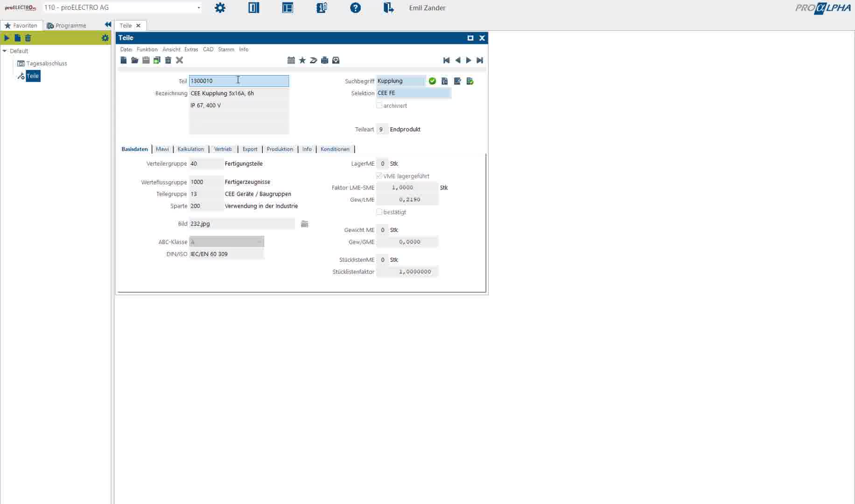Click the split panel layout icon in top bar
This screenshot has height=504, width=855.
tap(254, 8)
